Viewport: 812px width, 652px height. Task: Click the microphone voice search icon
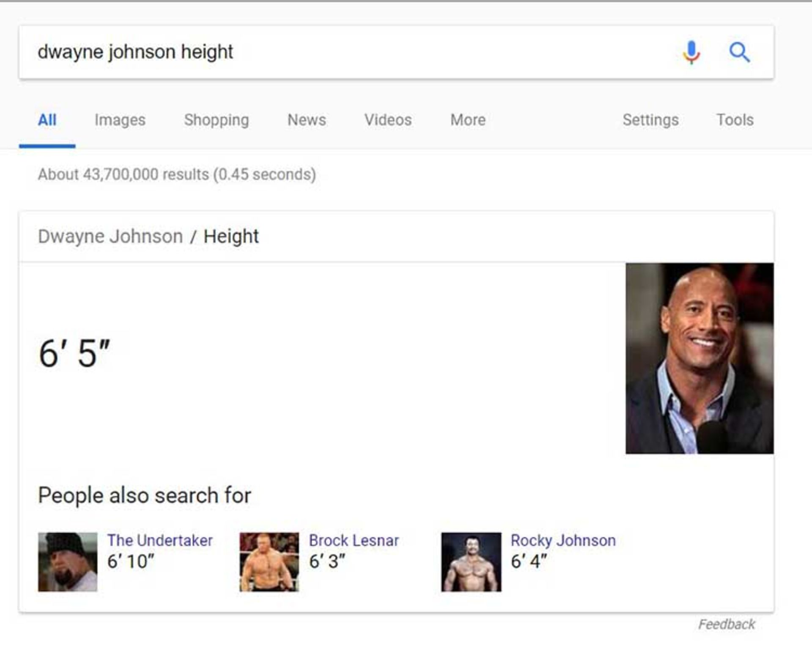(x=691, y=52)
